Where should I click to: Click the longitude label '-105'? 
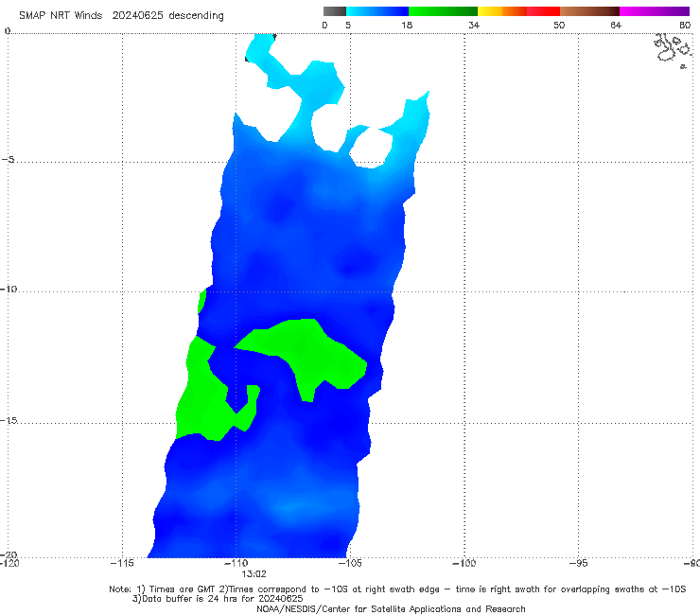point(350,563)
